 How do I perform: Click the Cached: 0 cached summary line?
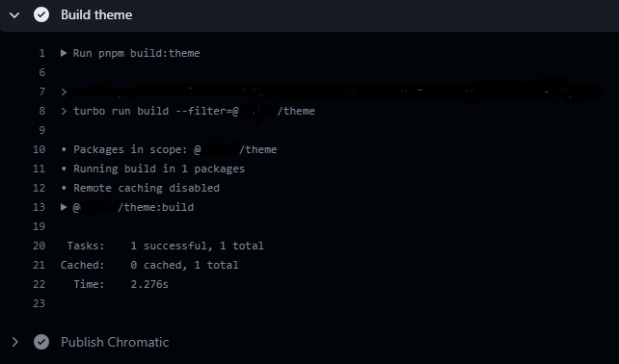point(149,265)
